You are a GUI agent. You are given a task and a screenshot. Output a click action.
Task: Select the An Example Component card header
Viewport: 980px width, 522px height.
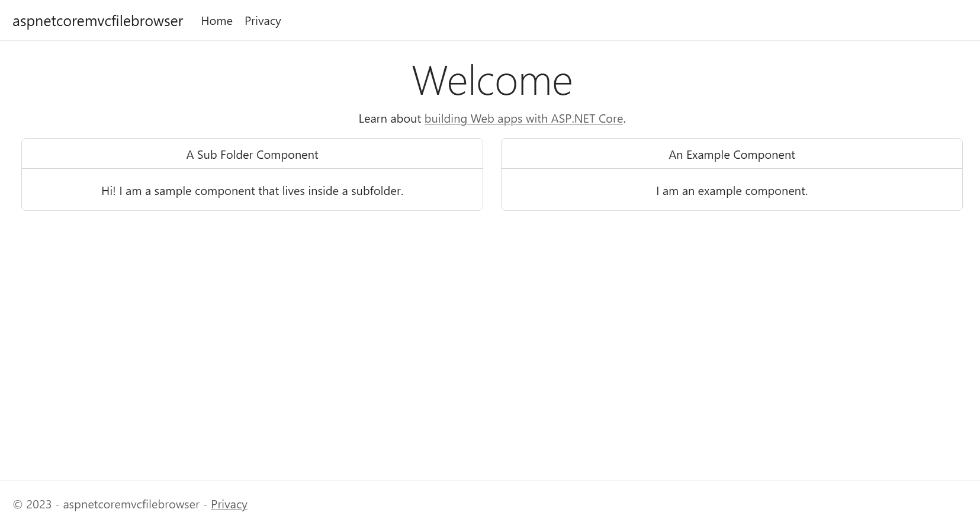coord(732,154)
